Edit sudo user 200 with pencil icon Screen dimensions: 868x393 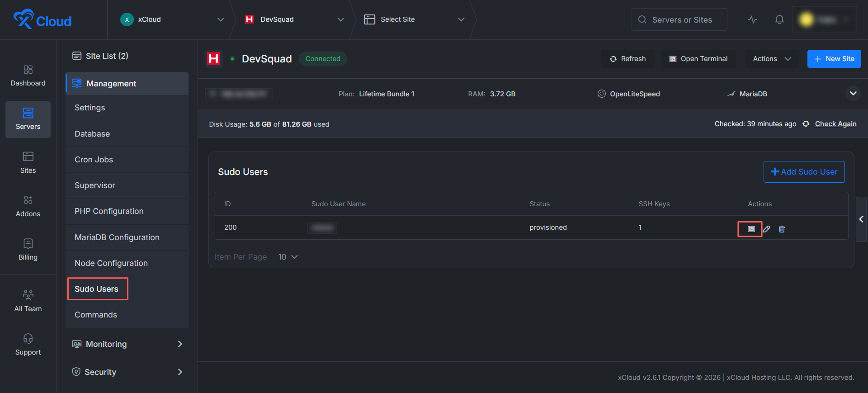(766, 229)
